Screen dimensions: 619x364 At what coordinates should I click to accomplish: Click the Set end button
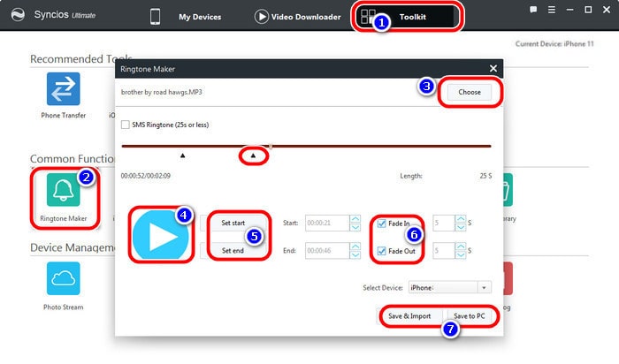coord(233,250)
